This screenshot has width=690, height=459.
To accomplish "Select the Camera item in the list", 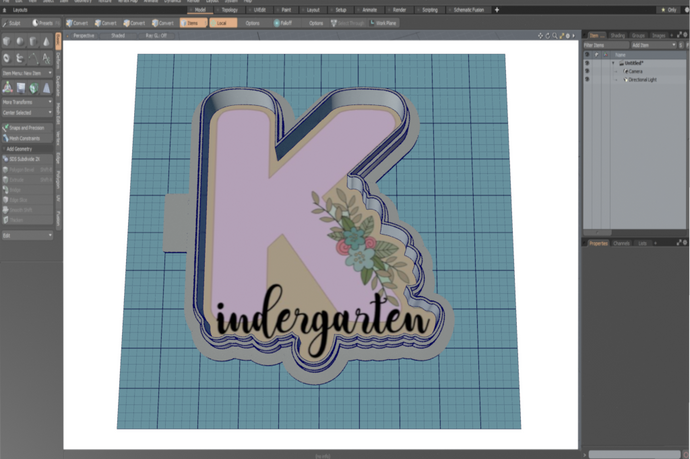I will pyautogui.click(x=635, y=71).
